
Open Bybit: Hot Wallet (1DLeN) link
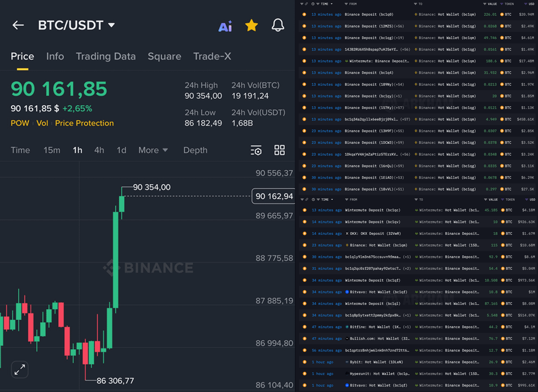tap(373, 362)
